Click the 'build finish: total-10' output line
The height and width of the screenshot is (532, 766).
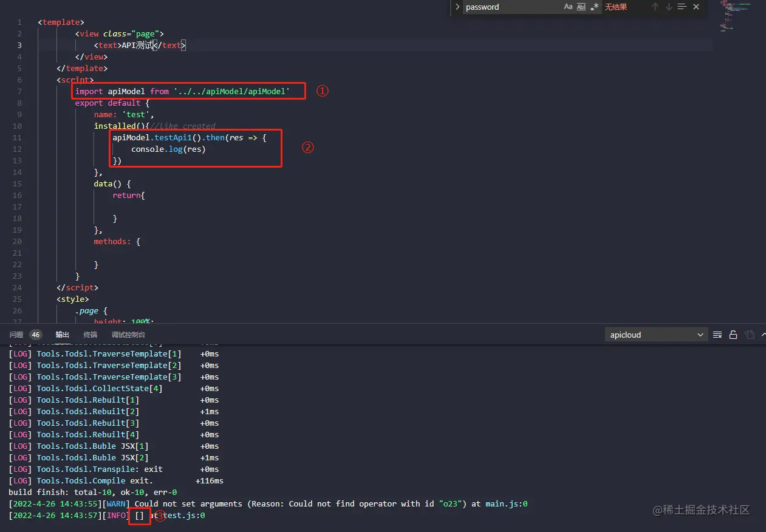click(92, 492)
